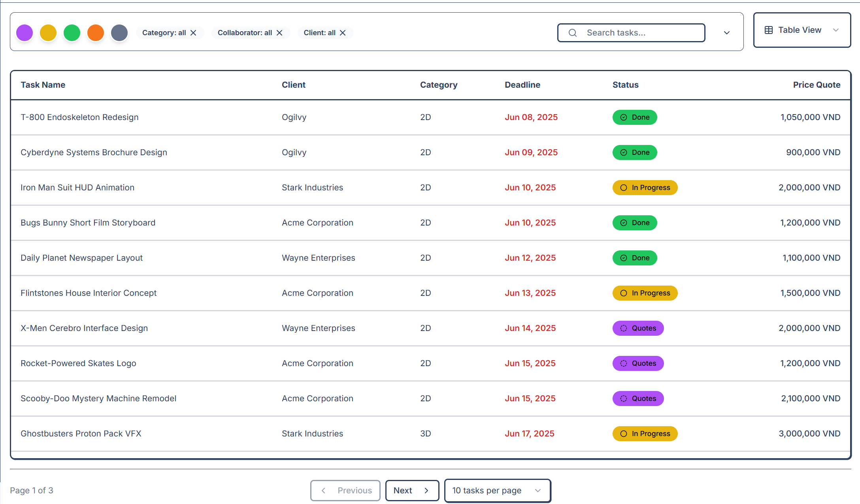Focus the Search tasks input field

coord(631,33)
